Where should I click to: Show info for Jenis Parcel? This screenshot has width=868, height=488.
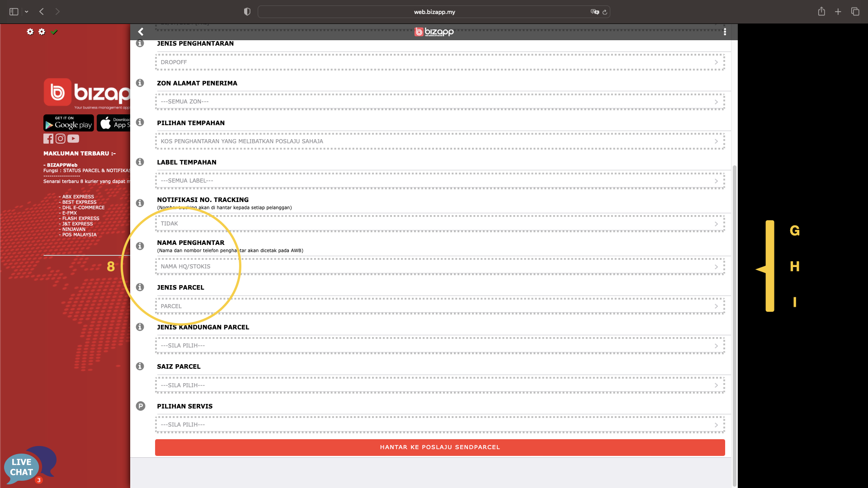click(140, 287)
